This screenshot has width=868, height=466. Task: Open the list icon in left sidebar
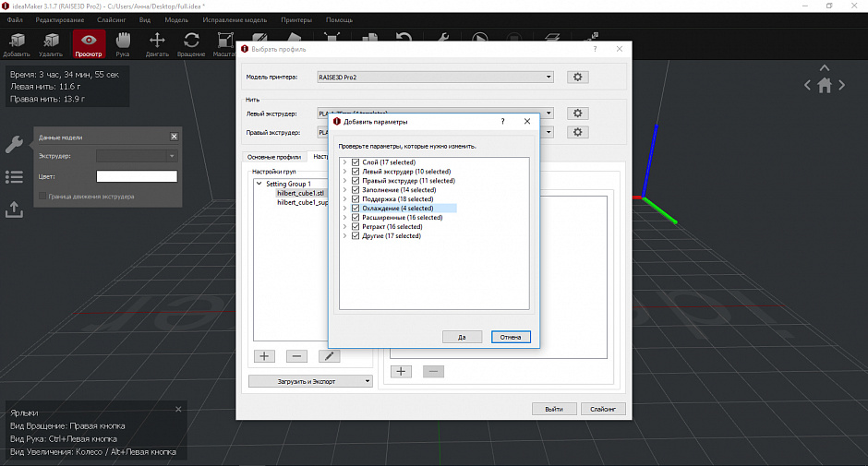click(x=14, y=177)
